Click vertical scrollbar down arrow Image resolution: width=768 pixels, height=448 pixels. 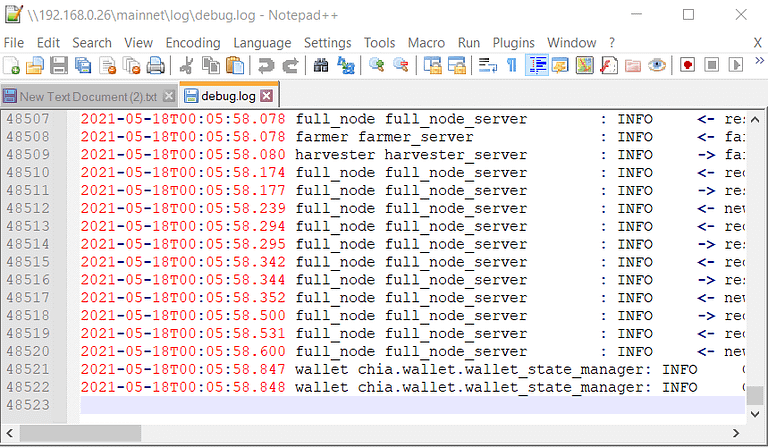pos(755,414)
